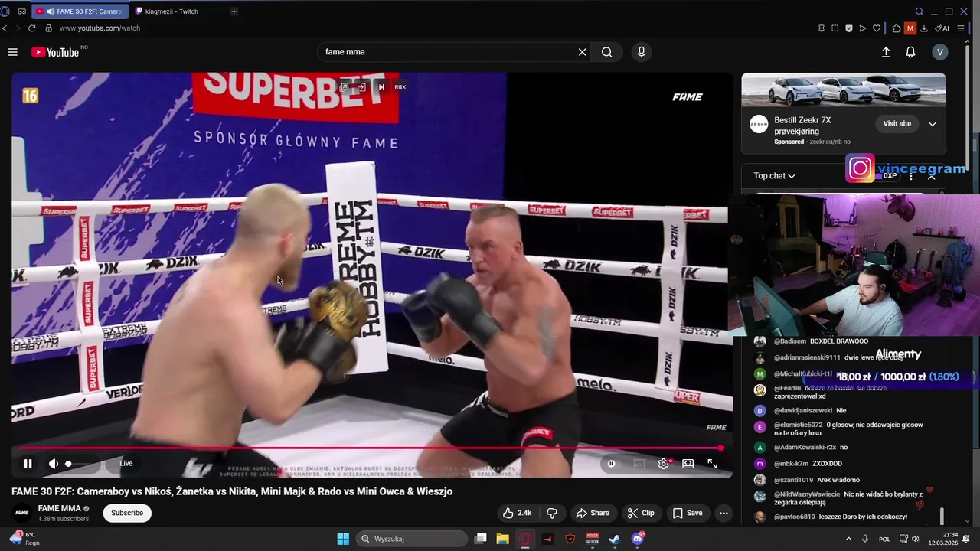
Task: Open browser tab search magnifier
Action: (920, 11)
